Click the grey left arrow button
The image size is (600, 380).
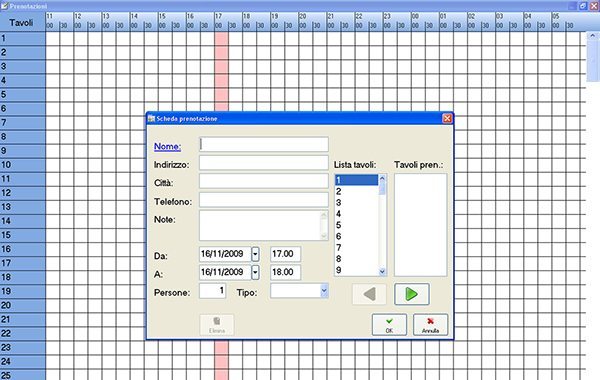[369, 294]
